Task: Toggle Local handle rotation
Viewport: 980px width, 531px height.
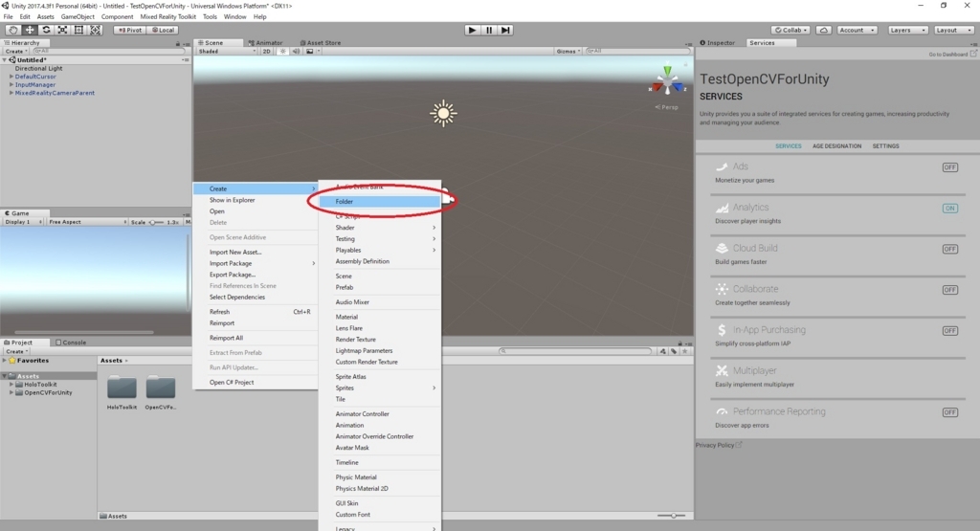Action: tap(163, 30)
